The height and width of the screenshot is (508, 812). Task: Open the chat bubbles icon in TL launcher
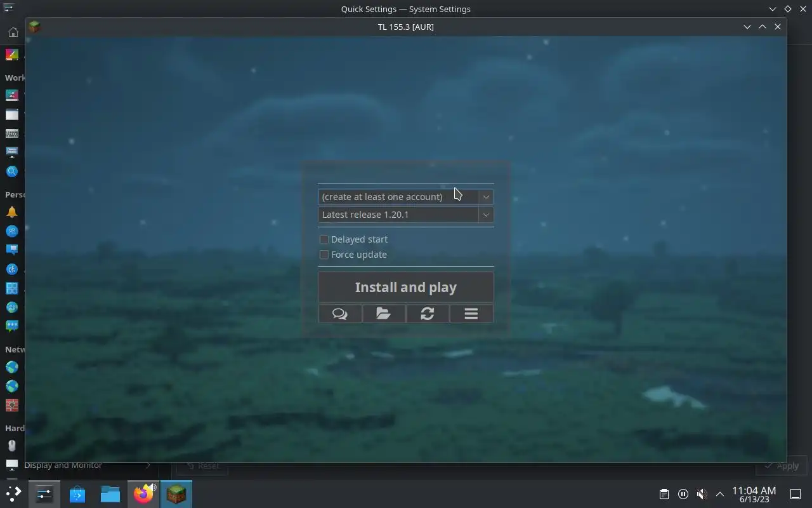tap(340, 314)
